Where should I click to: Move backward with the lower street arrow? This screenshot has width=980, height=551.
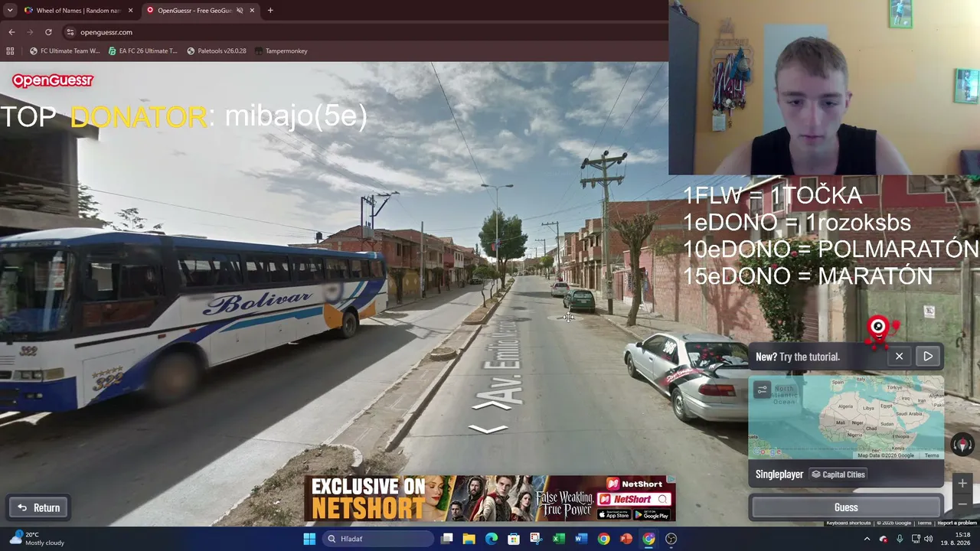point(488,429)
